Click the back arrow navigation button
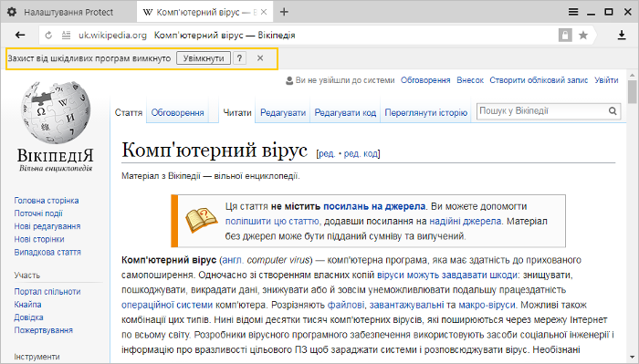The image size is (639, 364). tap(20, 35)
